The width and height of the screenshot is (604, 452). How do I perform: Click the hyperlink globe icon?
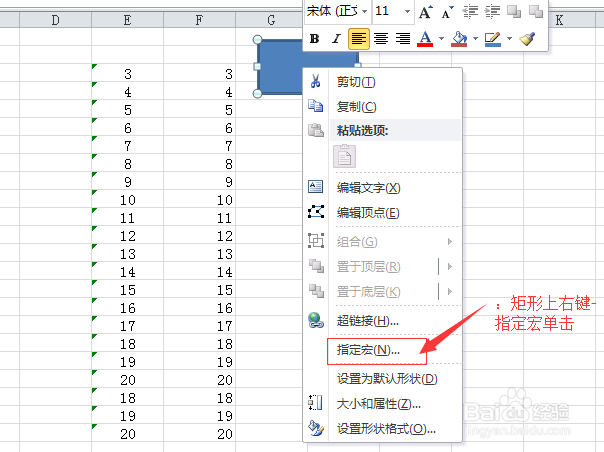(x=316, y=320)
